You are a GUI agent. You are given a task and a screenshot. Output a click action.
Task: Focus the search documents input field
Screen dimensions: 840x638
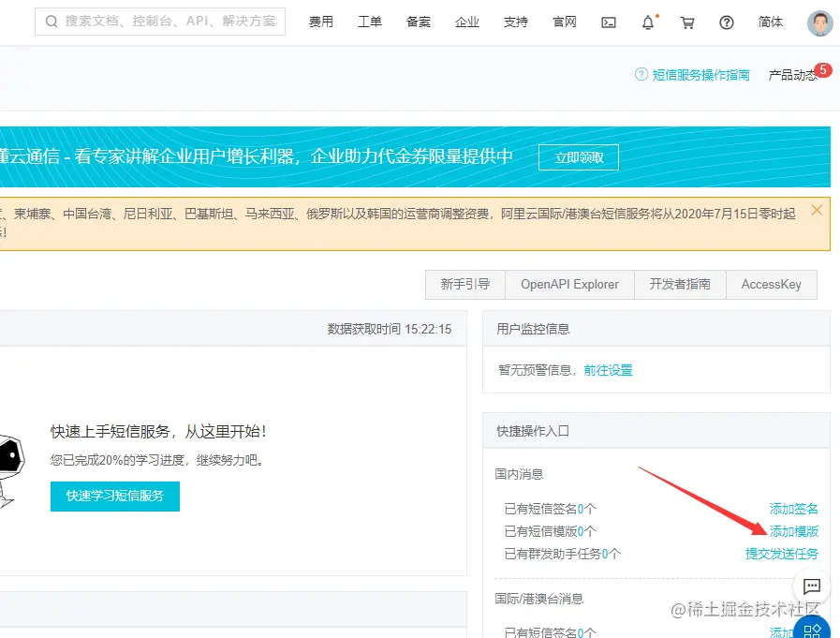tap(160, 22)
